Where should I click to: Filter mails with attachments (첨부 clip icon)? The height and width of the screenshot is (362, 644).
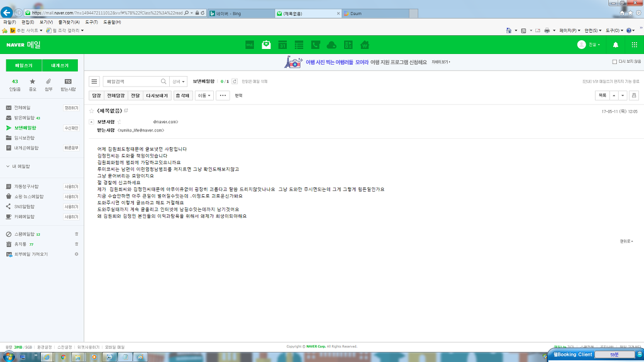pyautogui.click(x=48, y=85)
